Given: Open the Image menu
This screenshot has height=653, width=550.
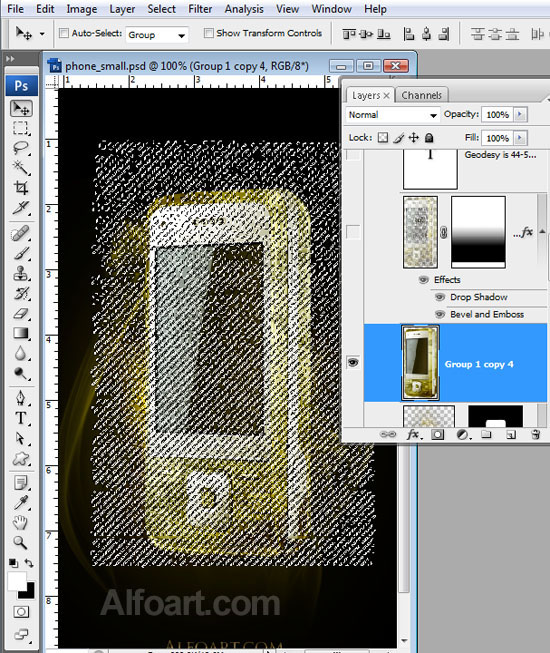Looking at the screenshot, I should (82, 9).
